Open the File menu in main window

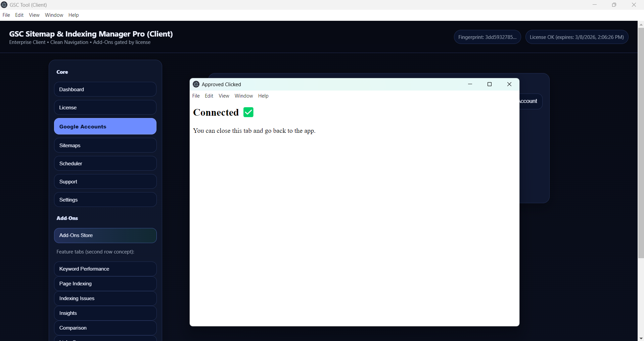[6, 15]
